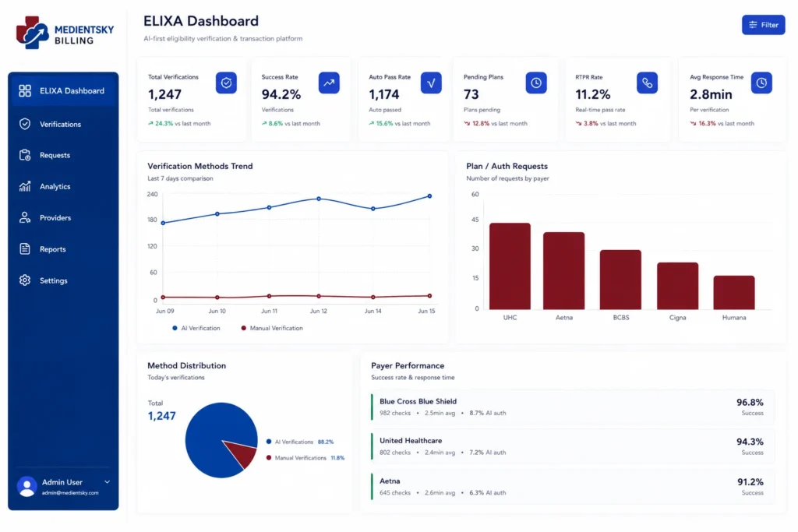Select the BCBS bar in requests chart
The image size is (798, 532).
[x=620, y=279]
